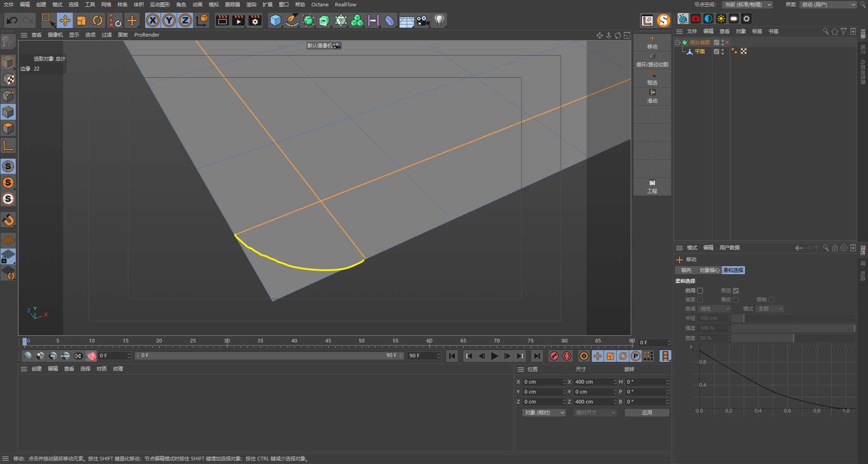The image size is (868, 464).
Task: Open the 界面 layout dropdown
Action: coord(828,5)
